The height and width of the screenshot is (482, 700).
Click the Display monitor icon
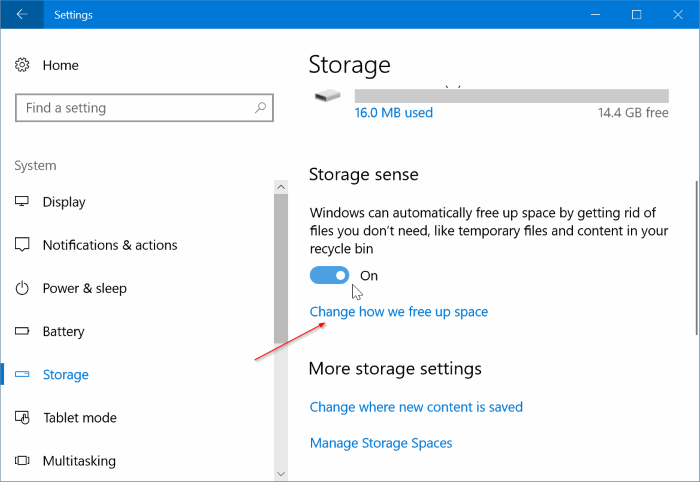tap(22, 202)
